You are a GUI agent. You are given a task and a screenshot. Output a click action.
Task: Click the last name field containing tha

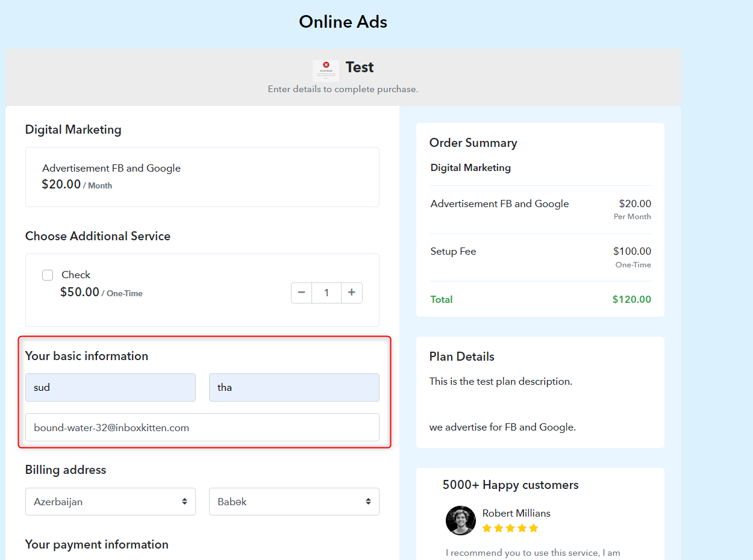coord(294,387)
